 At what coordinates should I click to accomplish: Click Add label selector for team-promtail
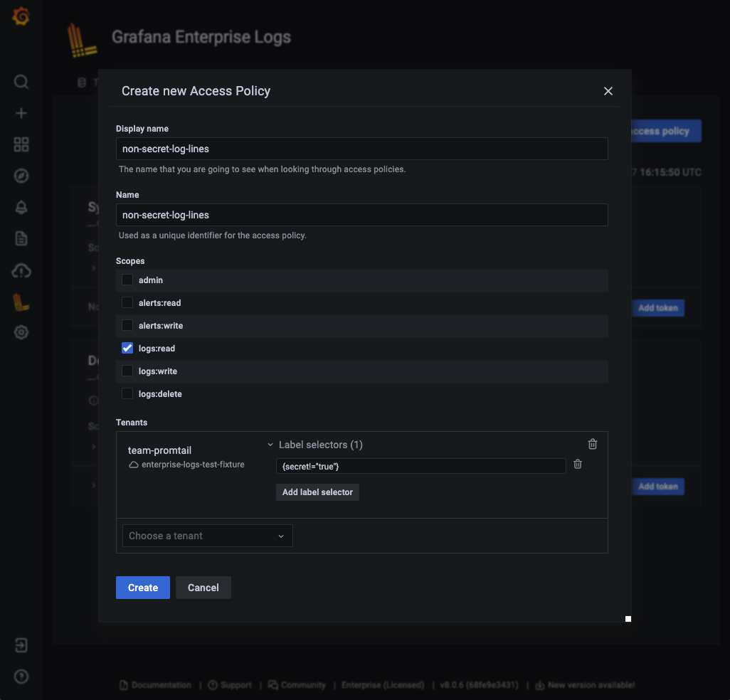point(317,492)
